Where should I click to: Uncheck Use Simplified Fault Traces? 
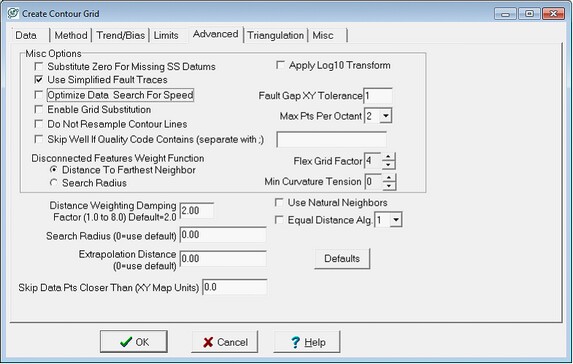(x=38, y=79)
